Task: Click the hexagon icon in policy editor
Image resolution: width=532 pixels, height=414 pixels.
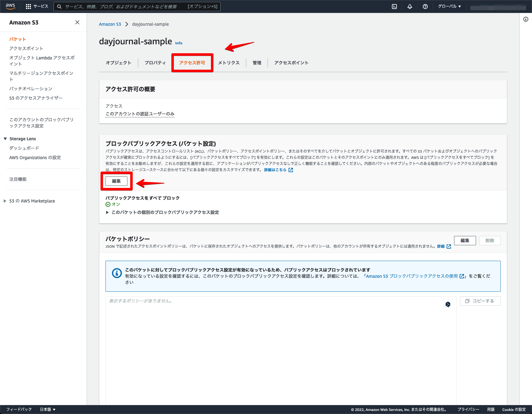Action: [448, 304]
